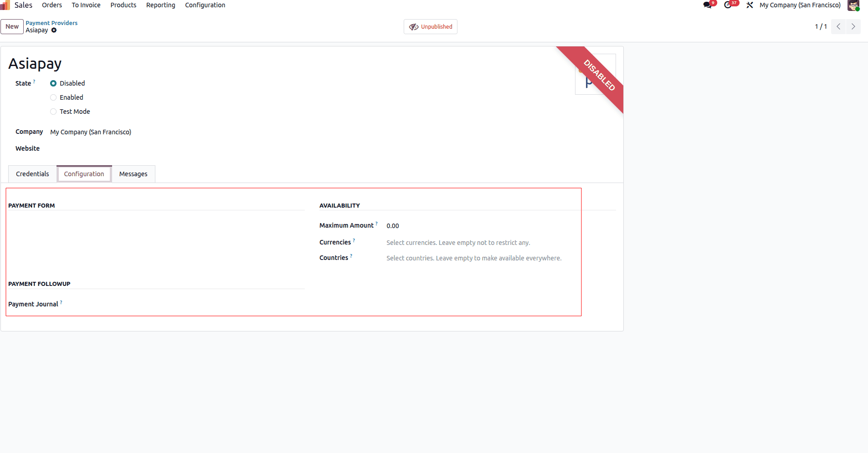
Task: Switch provider state to Test Mode
Action: tap(53, 111)
